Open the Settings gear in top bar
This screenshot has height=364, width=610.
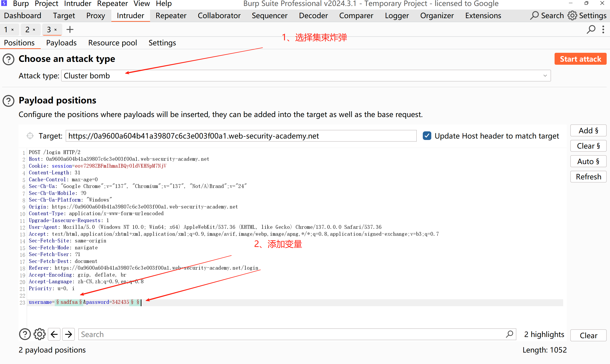(572, 16)
